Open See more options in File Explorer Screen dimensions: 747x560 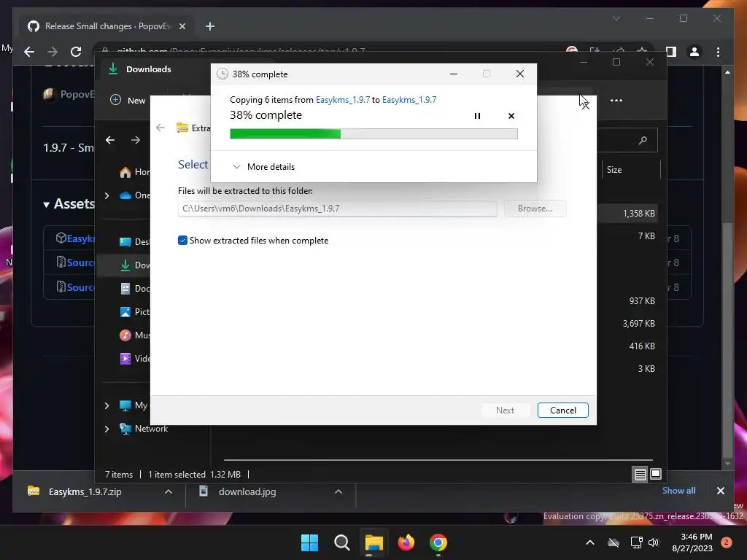616,100
